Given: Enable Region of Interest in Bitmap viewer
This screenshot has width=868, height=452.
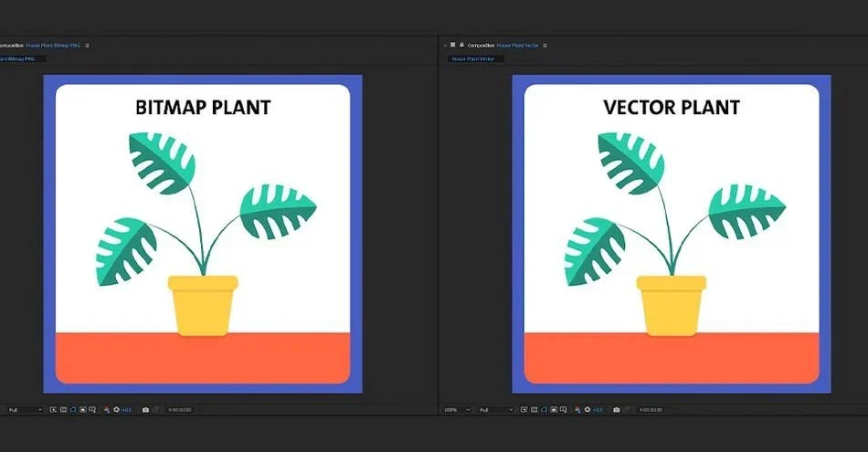Looking at the screenshot, I should point(83,410).
